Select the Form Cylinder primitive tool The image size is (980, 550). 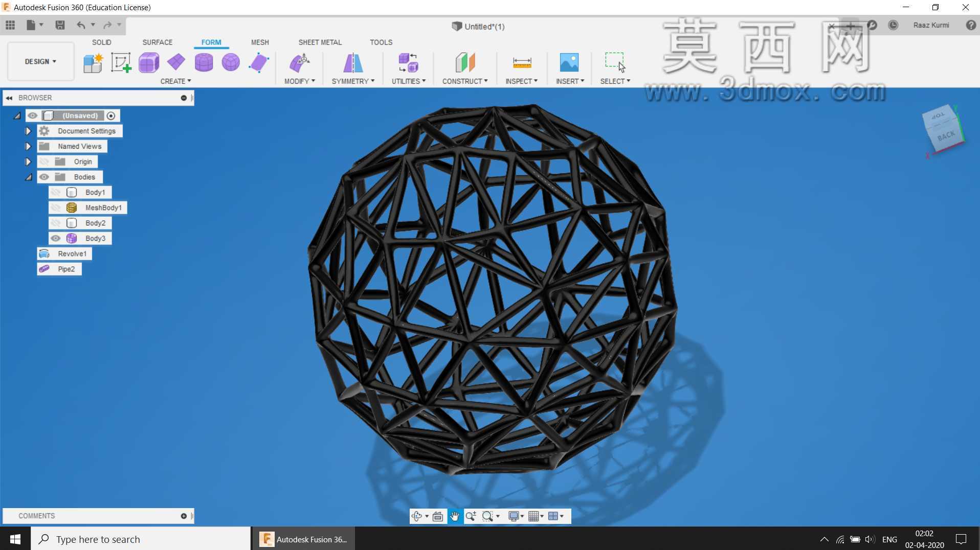point(204,63)
